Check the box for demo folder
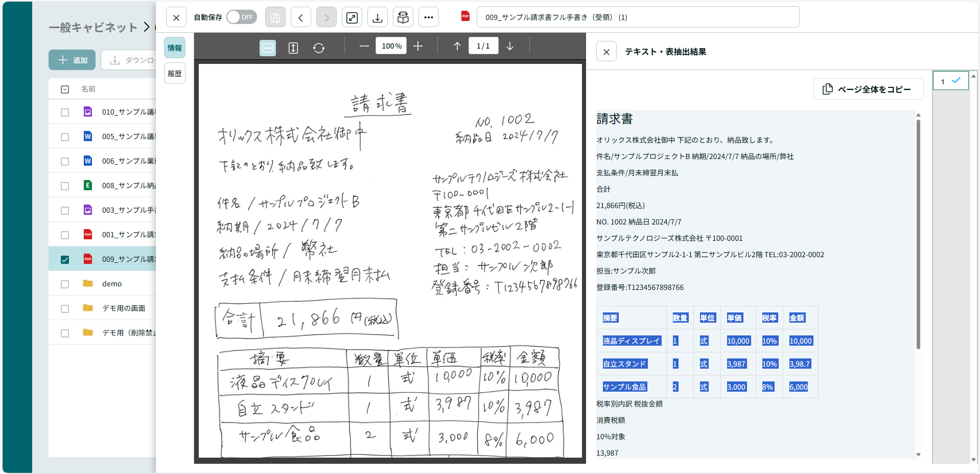The height and width of the screenshot is (474, 980). [65, 284]
